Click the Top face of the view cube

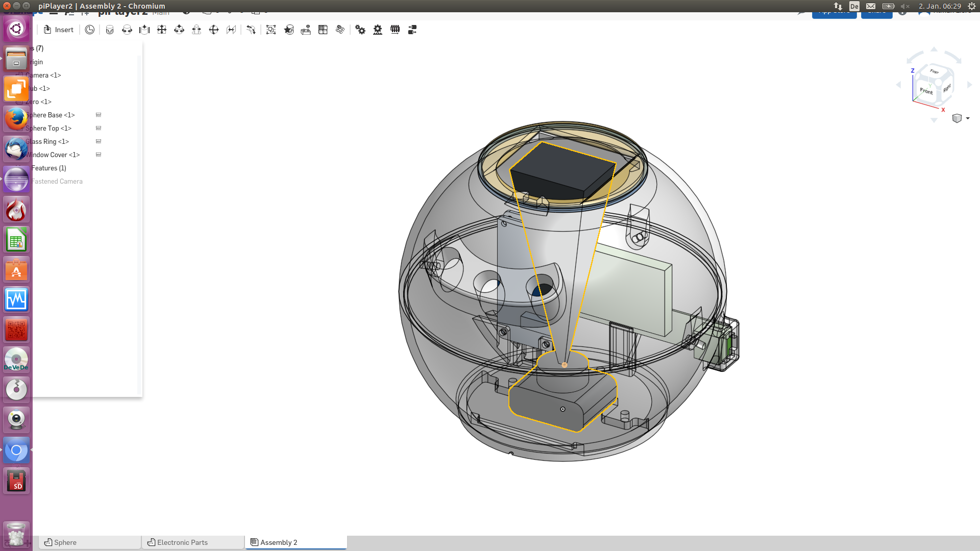pyautogui.click(x=934, y=72)
